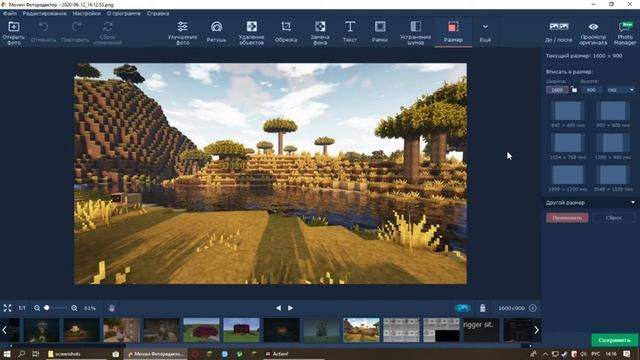Open the О программе menu
Viewport: 640px width, 360px height.
(x=124, y=13)
